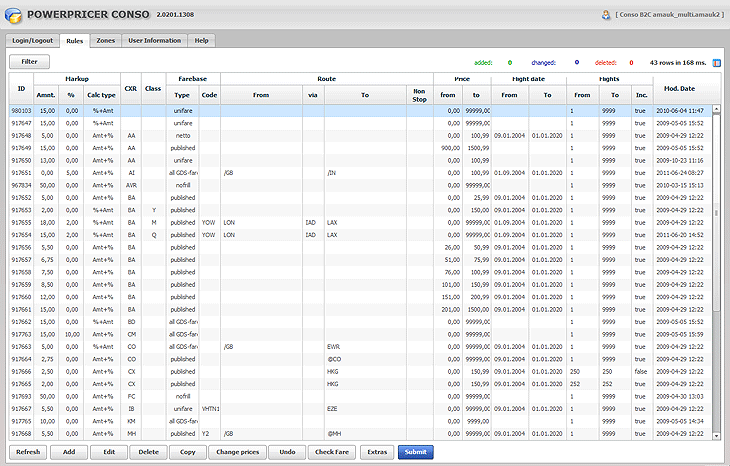This screenshot has width=730, height=466.
Task: Sort by the ID column header
Action: coord(21,88)
